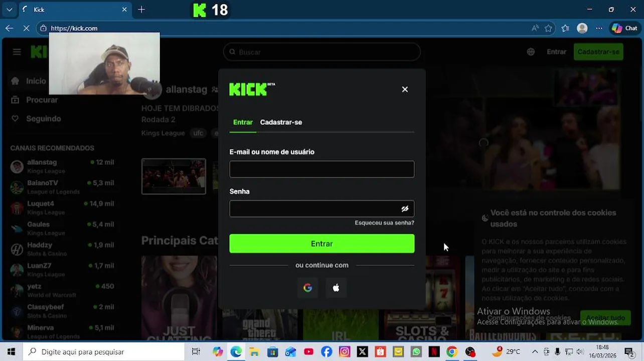Open the Gaules recommended channel
This screenshot has width=644, height=361.
(62, 228)
